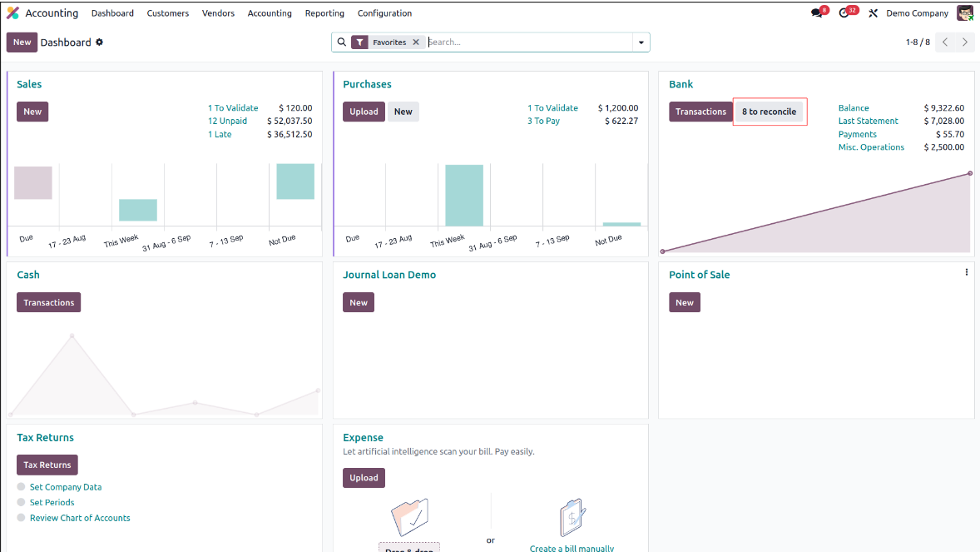
Task: Open the messages chat icon
Action: coord(816,13)
